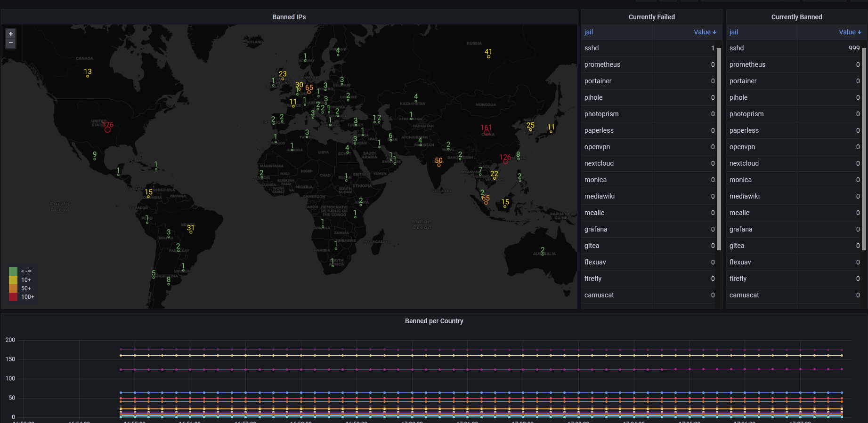Select the 13 marker over Canada
868x423 pixels.
tap(88, 76)
